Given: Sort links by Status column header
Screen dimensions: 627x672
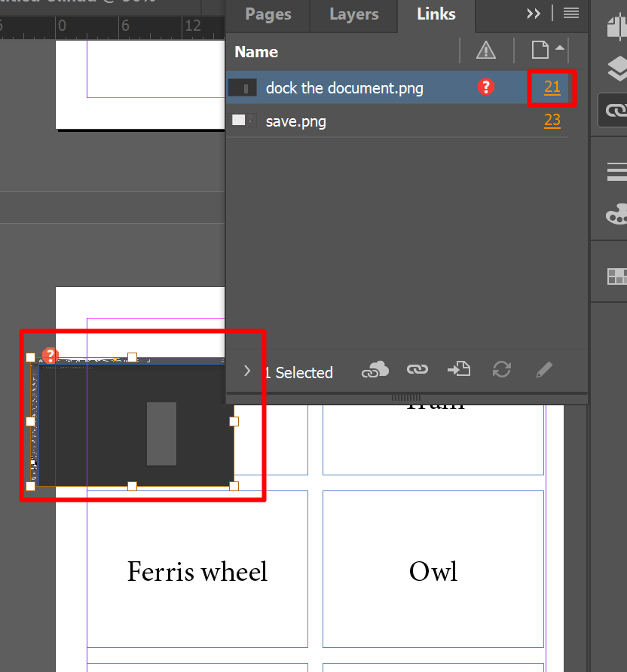Looking at the screenshot, I should click(x=486, y=51).
